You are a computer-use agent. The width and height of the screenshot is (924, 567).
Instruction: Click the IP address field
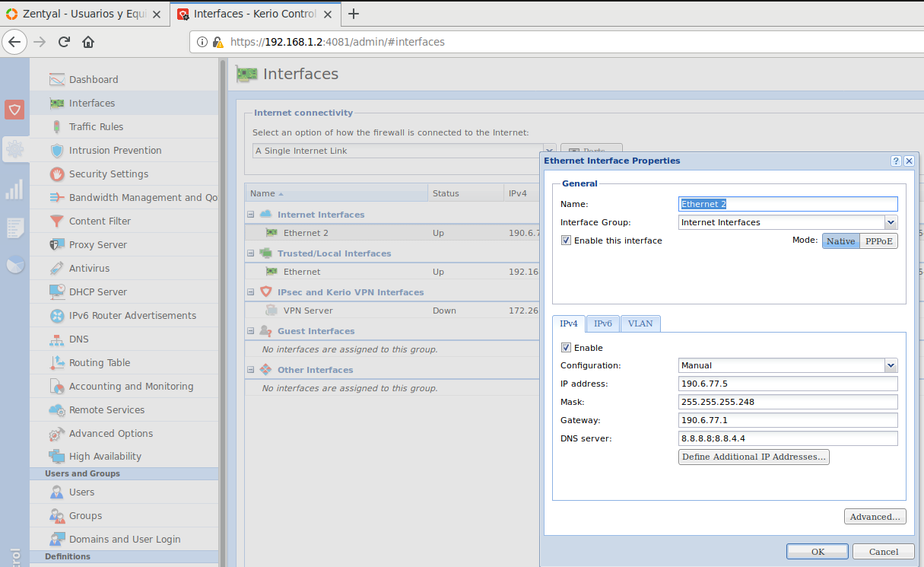pos(788,384)
